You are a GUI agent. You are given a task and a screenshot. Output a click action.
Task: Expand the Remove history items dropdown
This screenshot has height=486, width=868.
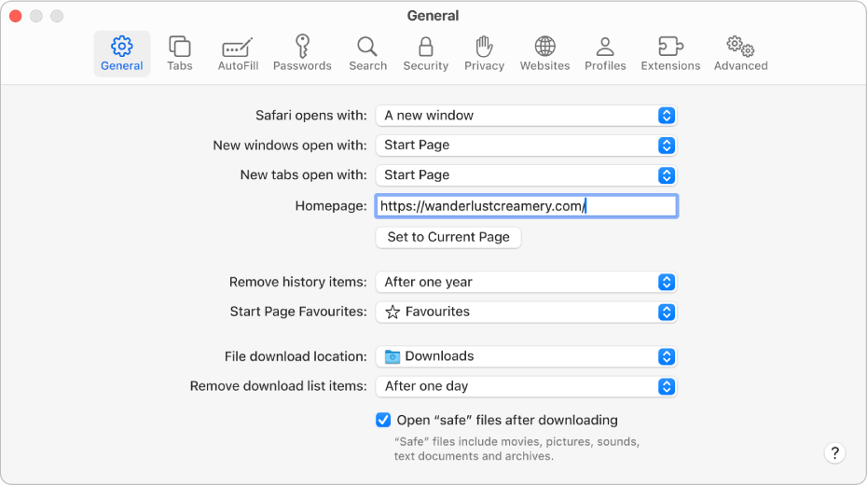[526, 282]
